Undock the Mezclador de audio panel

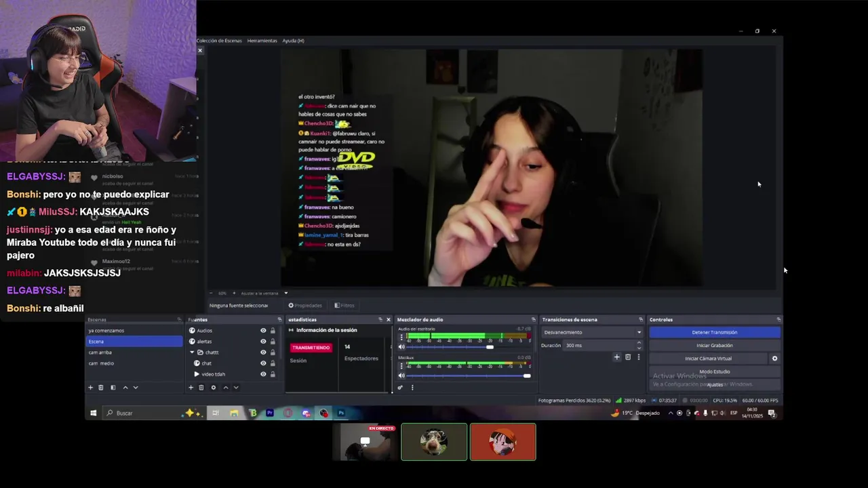pos(533,319)
